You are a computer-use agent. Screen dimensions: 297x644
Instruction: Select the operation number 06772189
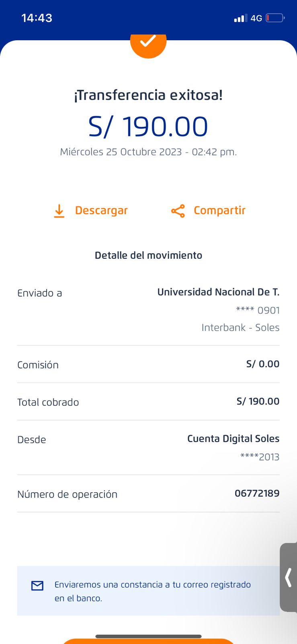(257, 493)
